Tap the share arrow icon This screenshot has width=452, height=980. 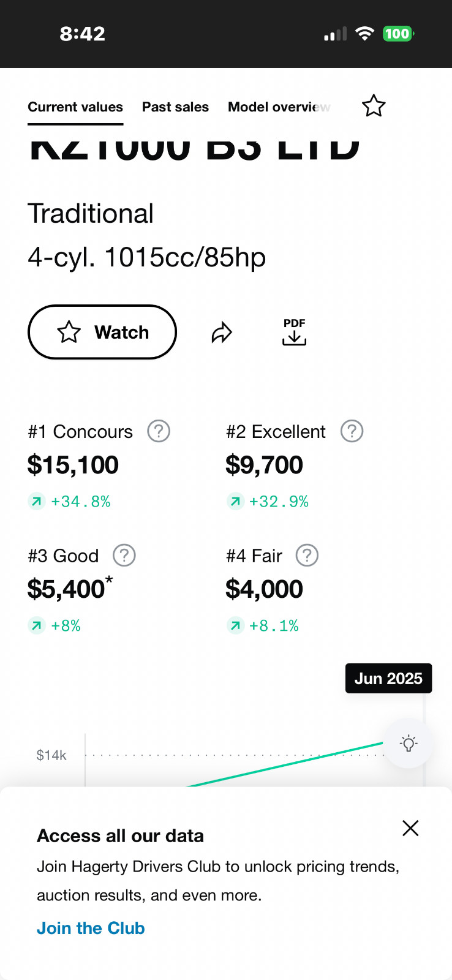[x=222, y=333]
